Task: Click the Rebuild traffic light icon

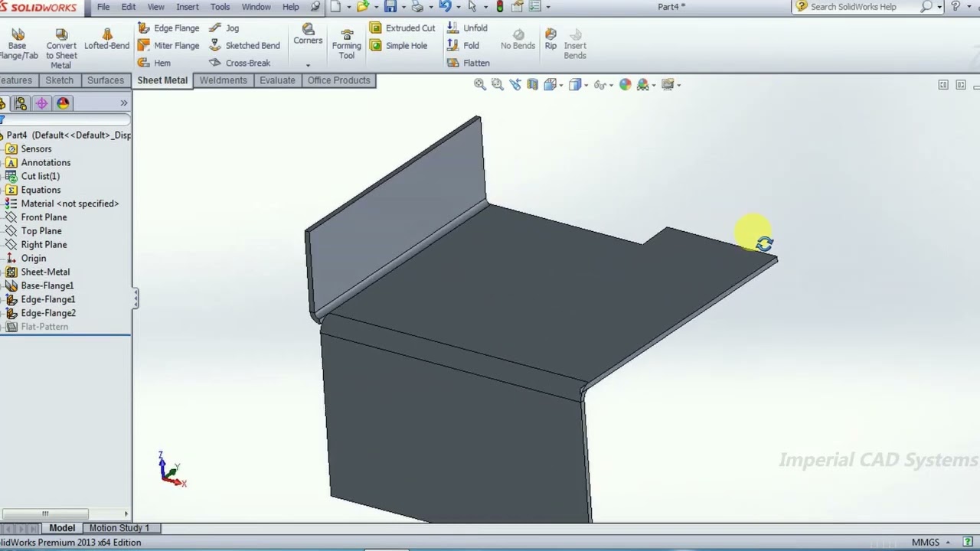Action: (500, 7)
